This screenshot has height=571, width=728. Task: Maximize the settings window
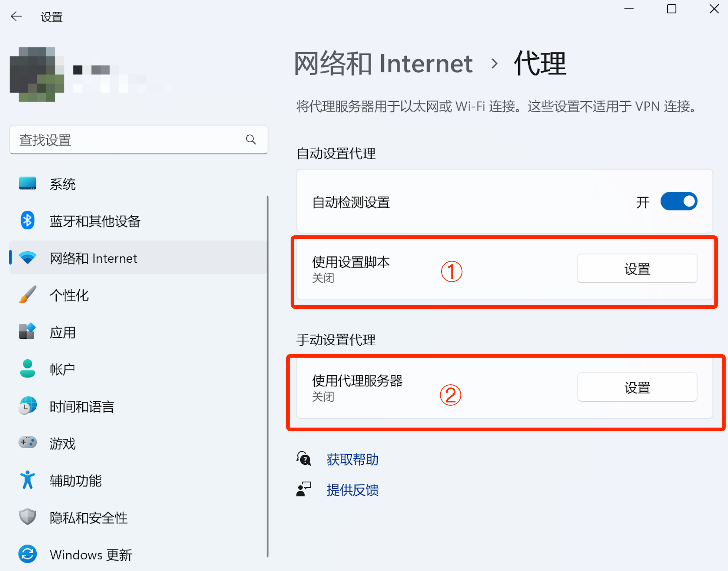coord(671,9)
